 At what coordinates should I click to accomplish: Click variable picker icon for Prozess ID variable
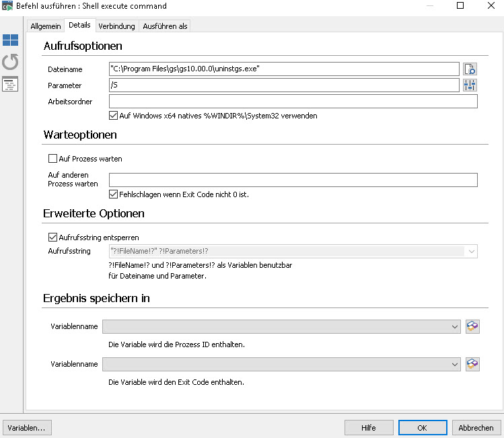click(x=472, y=326)
